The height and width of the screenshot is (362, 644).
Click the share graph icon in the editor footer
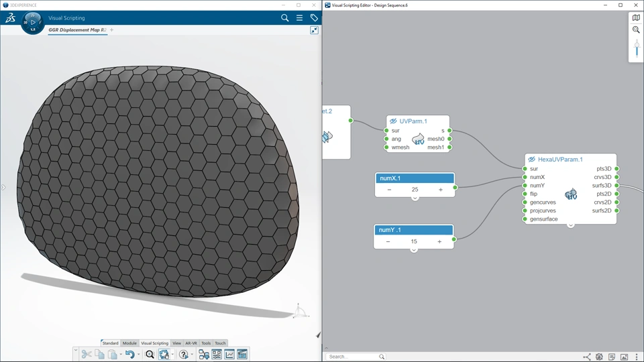pyautogui.click(x=587, y=357)
